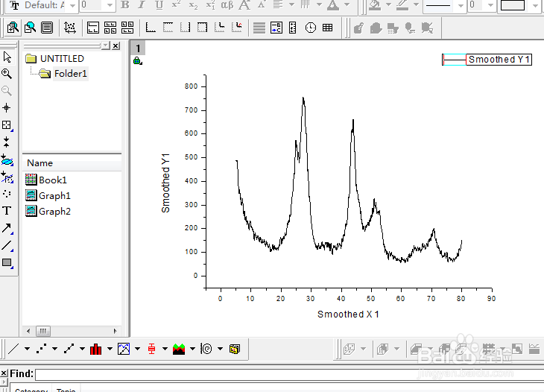The height and width of the screenshot is (392, 544).
Task: Click the Line + Symbol plot icon
Action: [69, 349]
